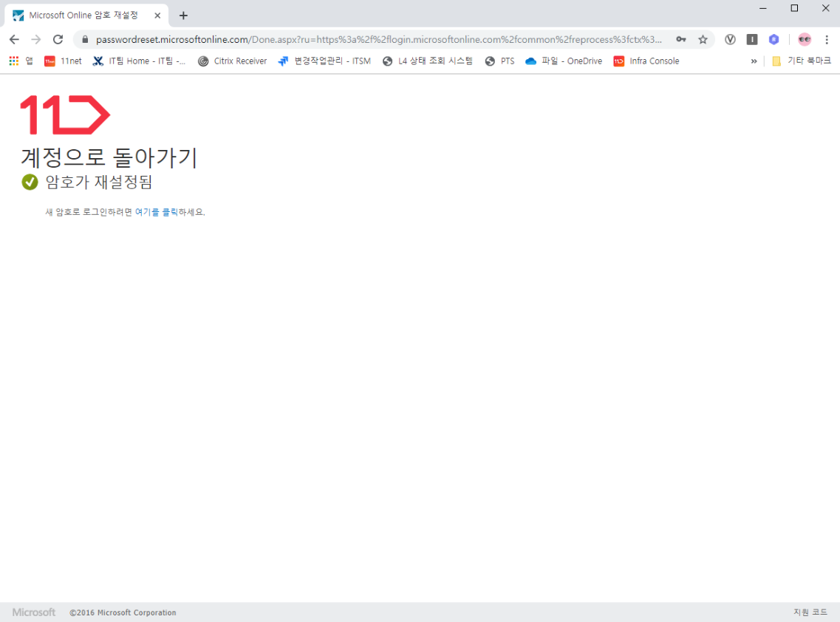
Task: Open a new browser tab
Action: [x=183, y=16]
